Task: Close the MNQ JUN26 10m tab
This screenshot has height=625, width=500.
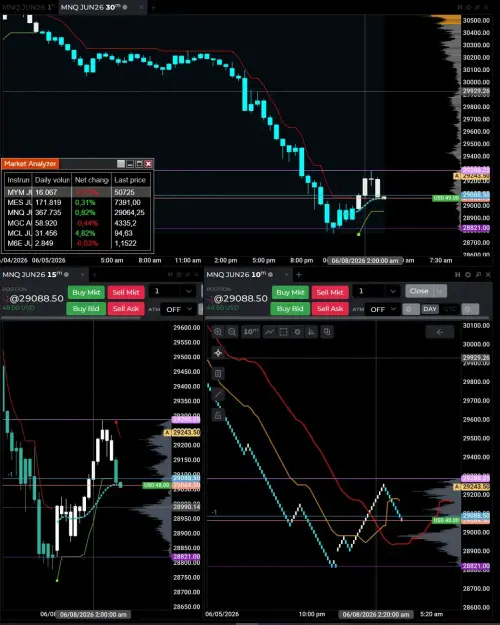Action: pos(286,274)
